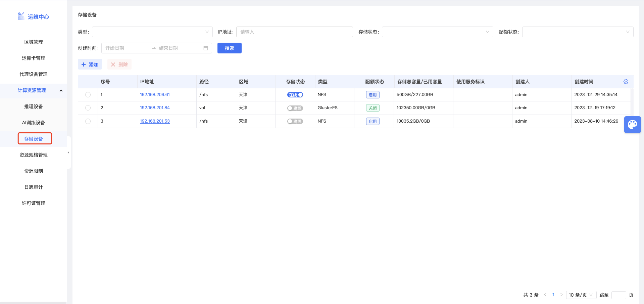Open 代理设备管理 in the sidebar
The width and height of the screenshot is (644, 304).
point(34,74)
